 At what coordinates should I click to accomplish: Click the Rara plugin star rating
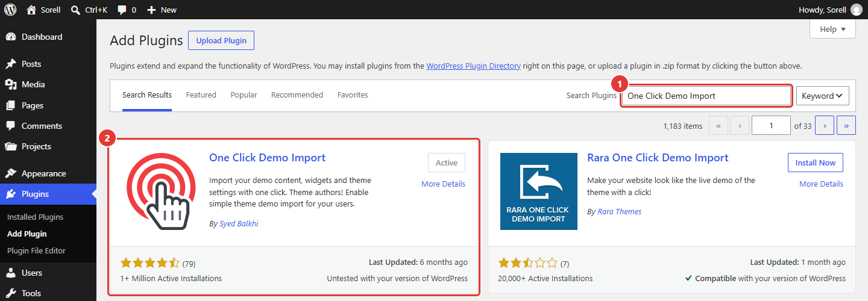(x=528, y=263)
